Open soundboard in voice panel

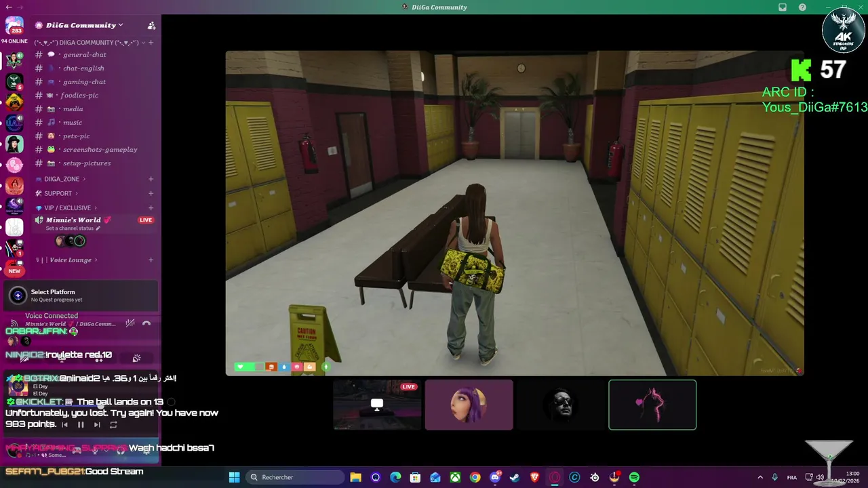click(136, 358)
